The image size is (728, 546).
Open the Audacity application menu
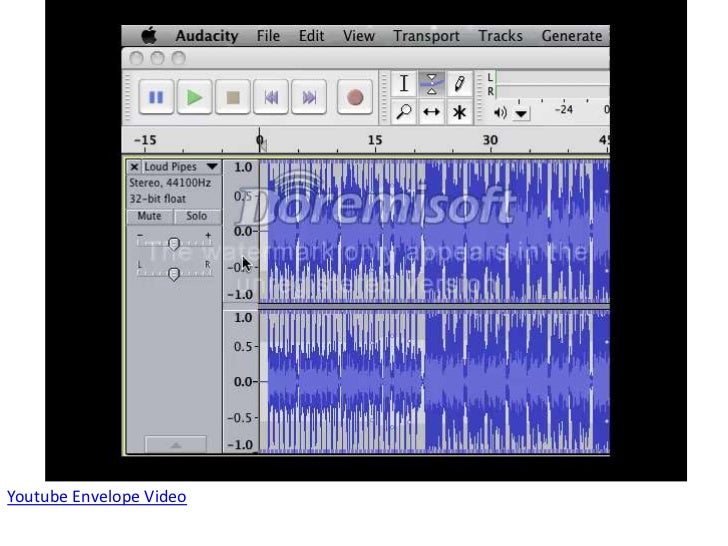pyautogui.click(x=207, y=36)
